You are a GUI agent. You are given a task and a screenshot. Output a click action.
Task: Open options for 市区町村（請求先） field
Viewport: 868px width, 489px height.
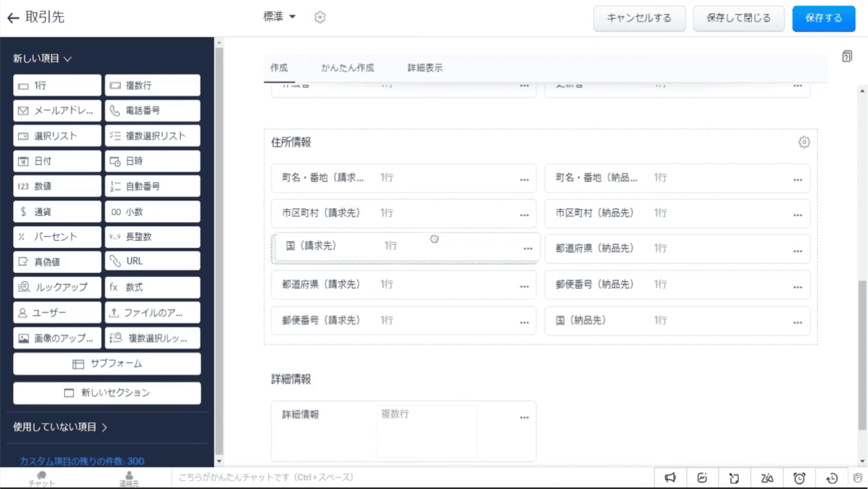(524, 215)
